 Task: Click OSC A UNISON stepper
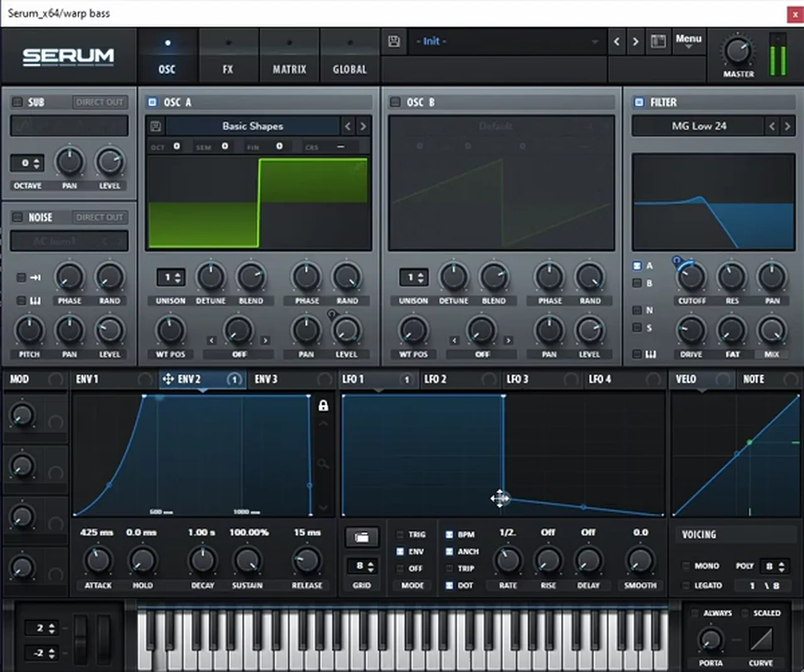click(170, 277)
